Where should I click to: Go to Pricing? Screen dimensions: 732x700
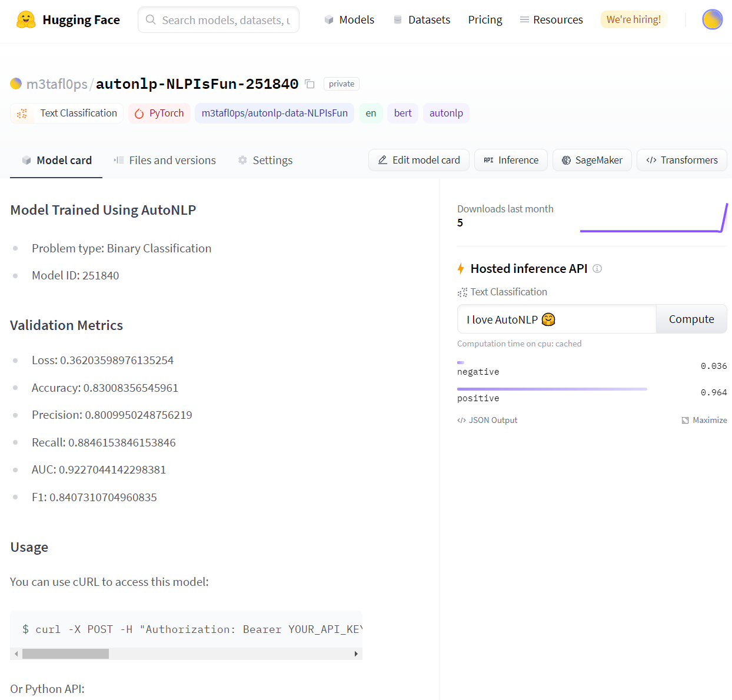pyautogui.click(x=485, y=20)
